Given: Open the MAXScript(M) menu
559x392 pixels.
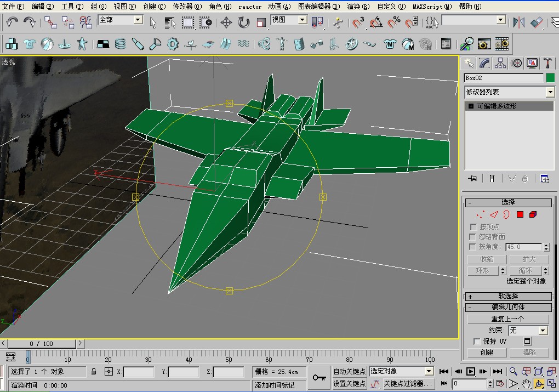Looking at the screenshot, I should point(432,7).
